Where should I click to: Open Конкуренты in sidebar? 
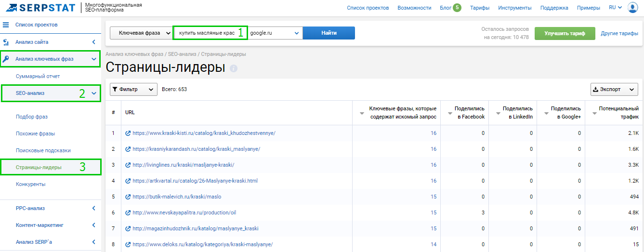(x=31, y=184)
